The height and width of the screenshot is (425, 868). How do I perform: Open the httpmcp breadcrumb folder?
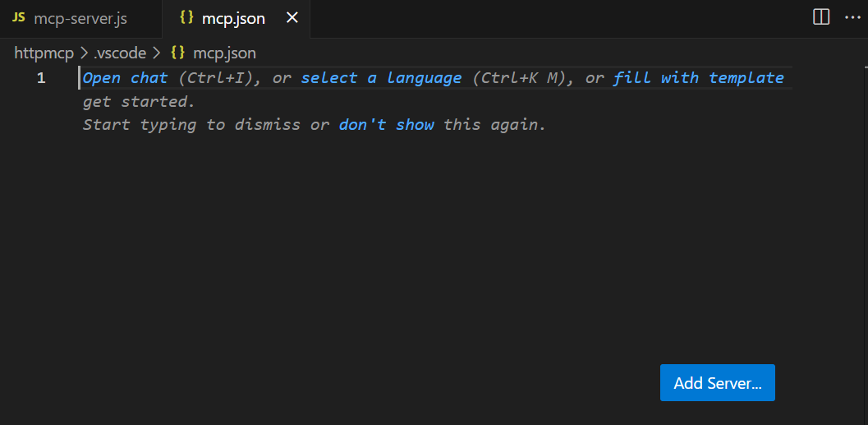tap(44, 53)
